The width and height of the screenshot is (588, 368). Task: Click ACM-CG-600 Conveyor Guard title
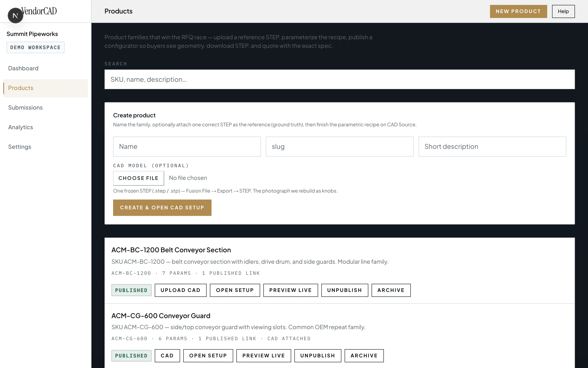tap(161, 316)
